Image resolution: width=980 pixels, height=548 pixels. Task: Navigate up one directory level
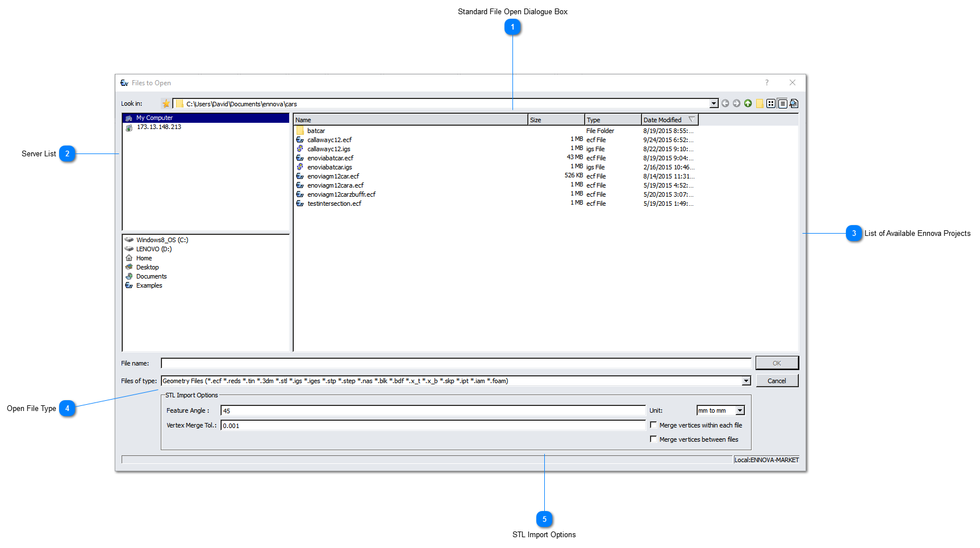748,103
